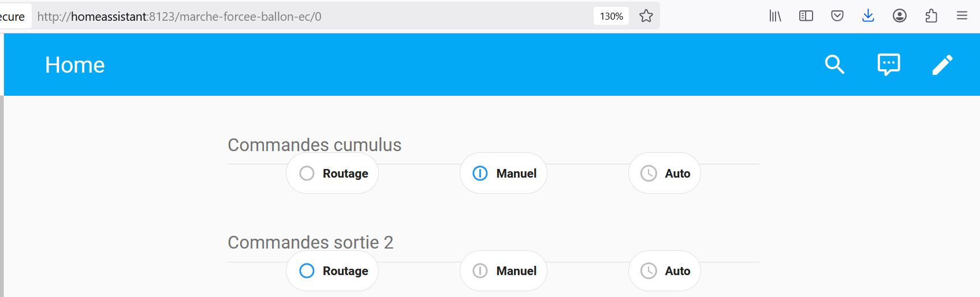Open the Firefox account icon
Viewport: 980px width, 297px height.
(x=899, y=16)
